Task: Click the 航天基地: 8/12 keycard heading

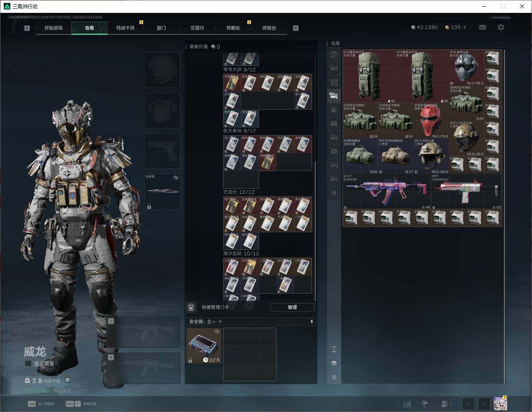Action: click(x=239, y=131)
